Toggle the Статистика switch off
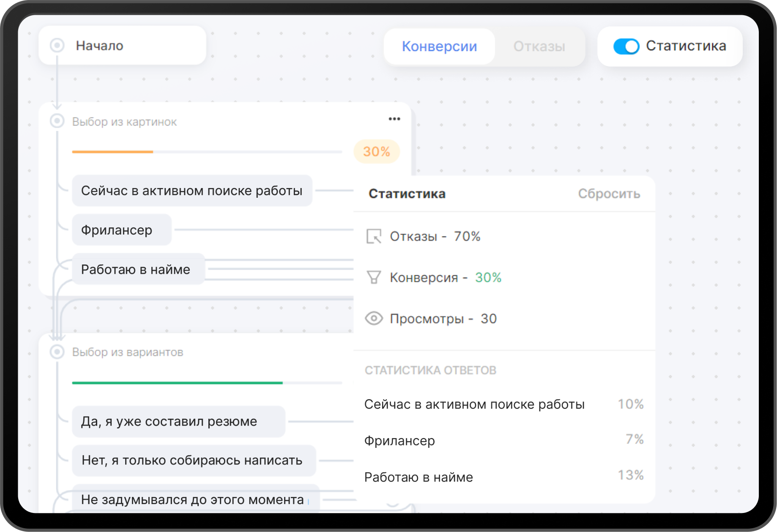This screenshot has height=532, width=777. pos(626,46)
